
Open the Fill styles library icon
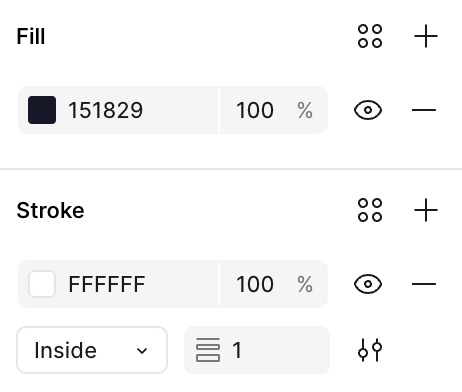click(x=370, y=36)
